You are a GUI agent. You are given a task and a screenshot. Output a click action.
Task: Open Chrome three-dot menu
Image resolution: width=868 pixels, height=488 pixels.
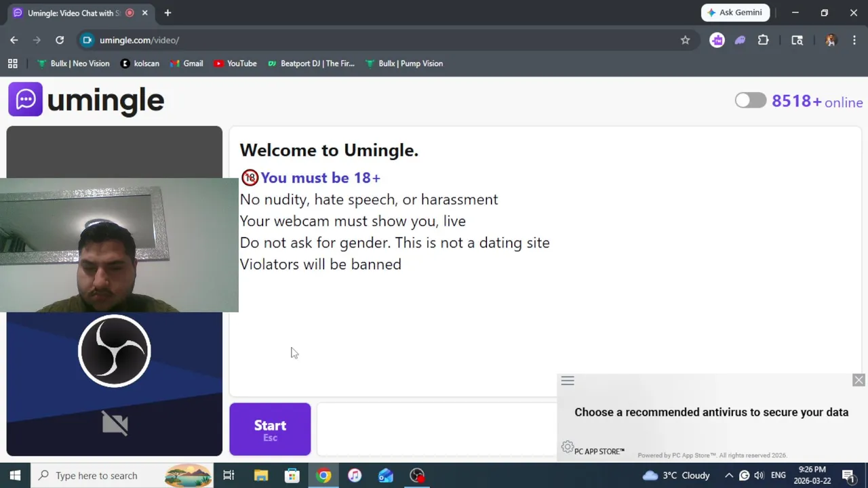pos(854,40)
